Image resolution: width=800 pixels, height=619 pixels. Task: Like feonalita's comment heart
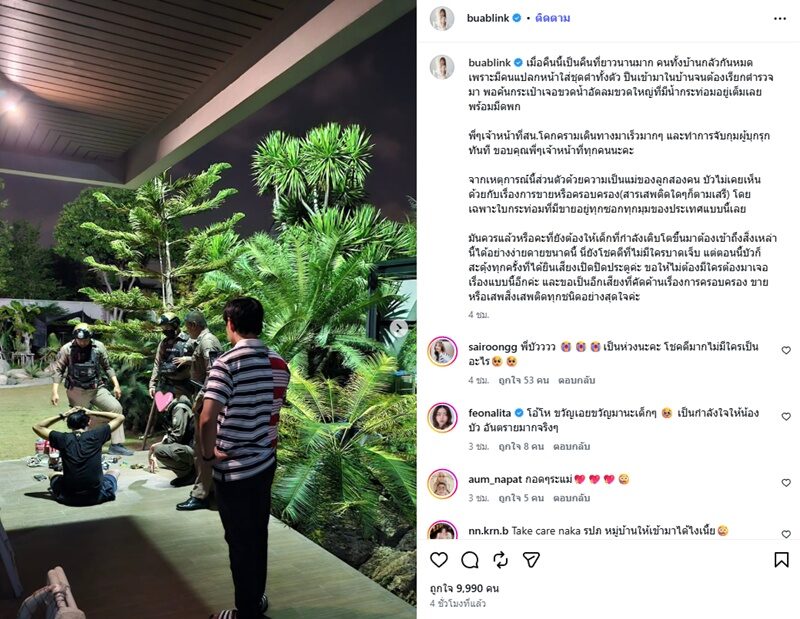[786, 416]
